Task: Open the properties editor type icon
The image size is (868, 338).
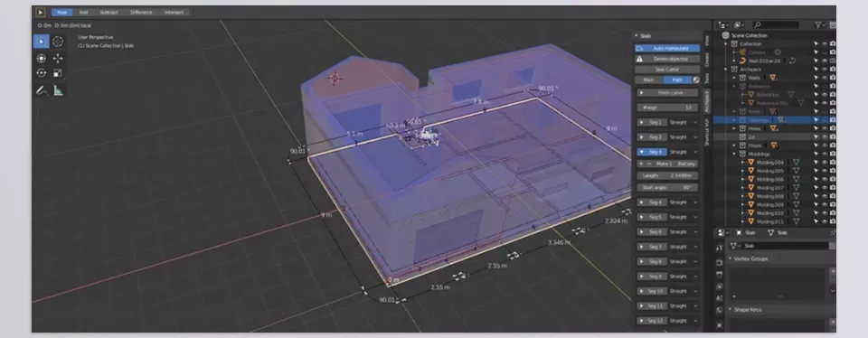Action: pyautogui.click(x=722, y=233)
